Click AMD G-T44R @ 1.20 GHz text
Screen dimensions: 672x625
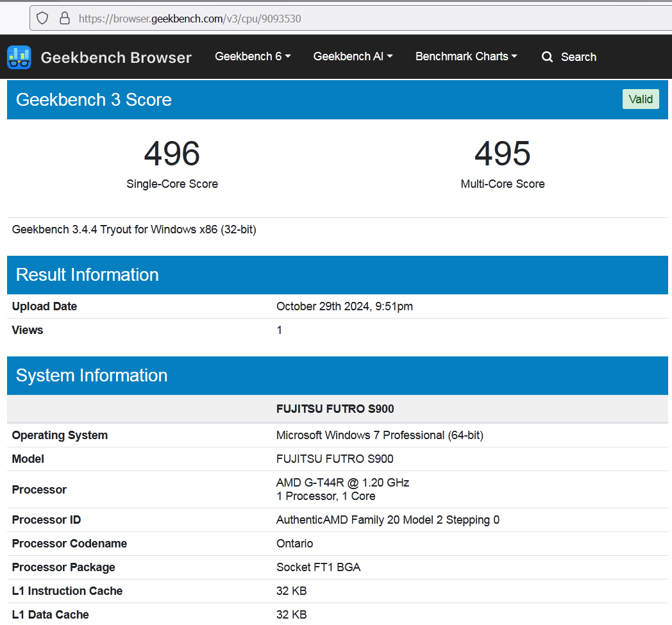[x=343, y=483]
